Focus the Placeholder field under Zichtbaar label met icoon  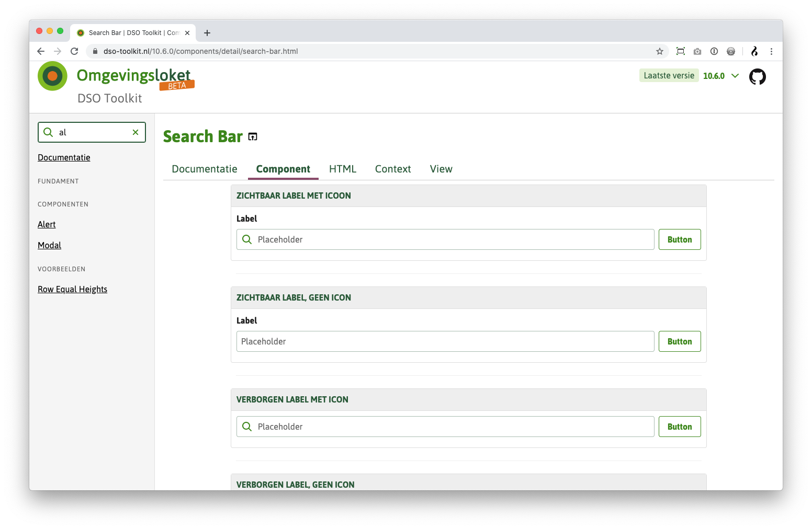tap(445, 239)
